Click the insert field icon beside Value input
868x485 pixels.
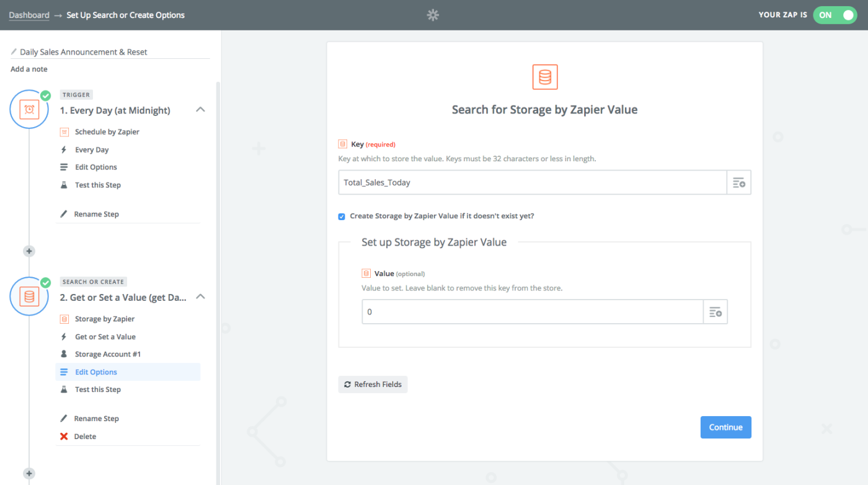(715, 312)
